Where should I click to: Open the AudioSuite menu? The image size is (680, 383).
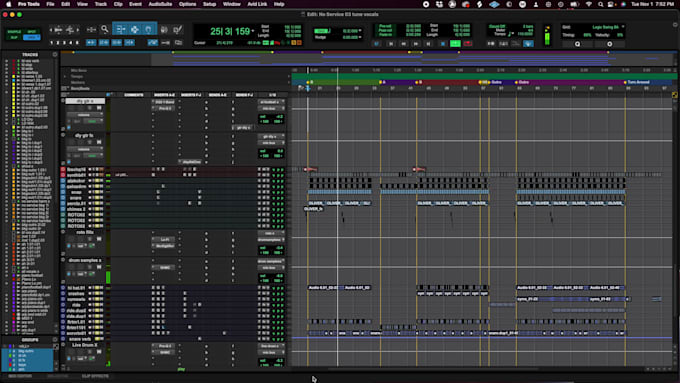(x=160, y=4)
